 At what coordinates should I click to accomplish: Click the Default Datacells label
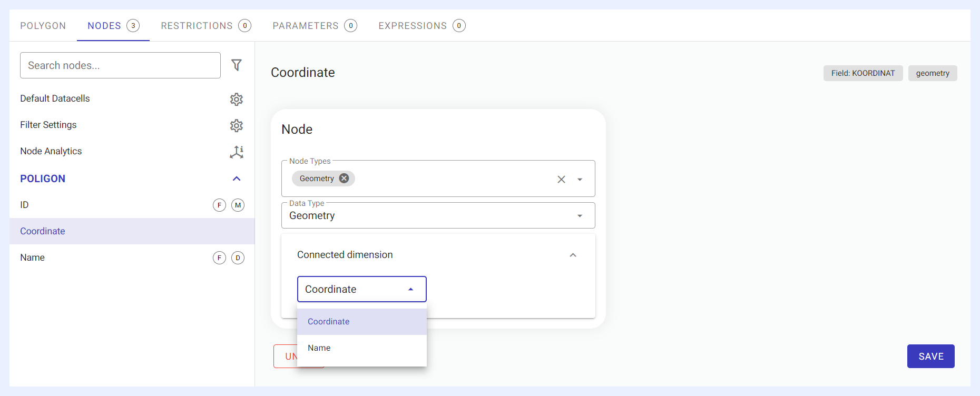click(x=55, y=98)
